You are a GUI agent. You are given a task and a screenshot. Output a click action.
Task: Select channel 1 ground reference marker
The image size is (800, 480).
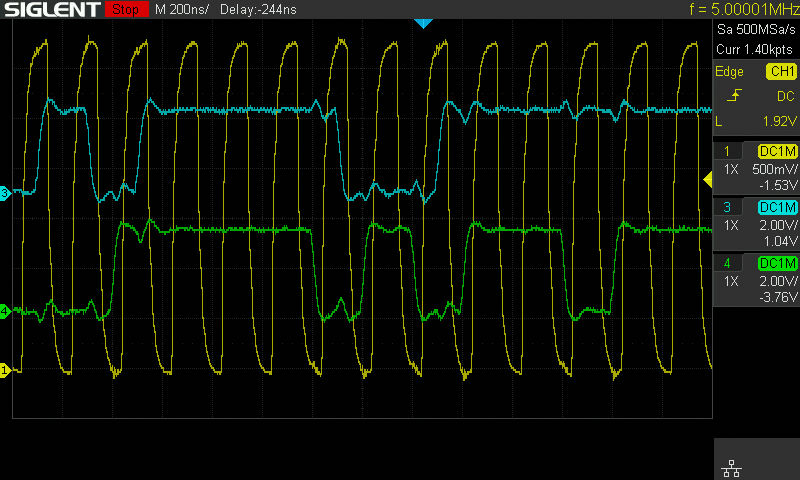tap(5, 370)
